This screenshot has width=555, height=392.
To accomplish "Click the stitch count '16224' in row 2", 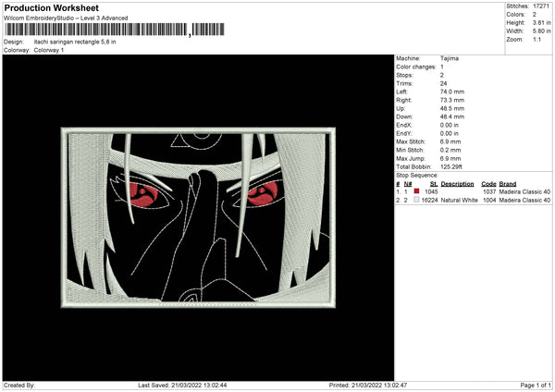I will [430, 201].
